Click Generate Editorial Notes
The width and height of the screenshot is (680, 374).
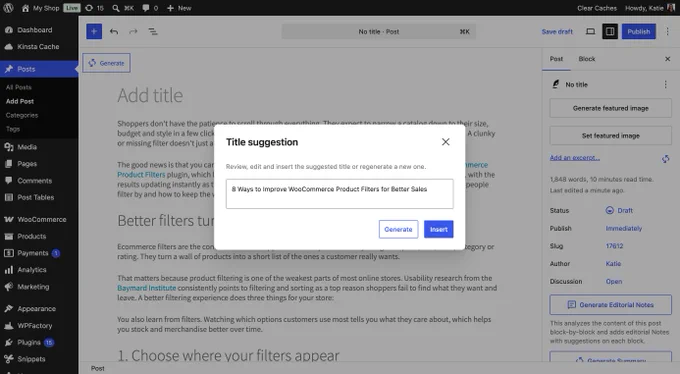click(610, 305)
